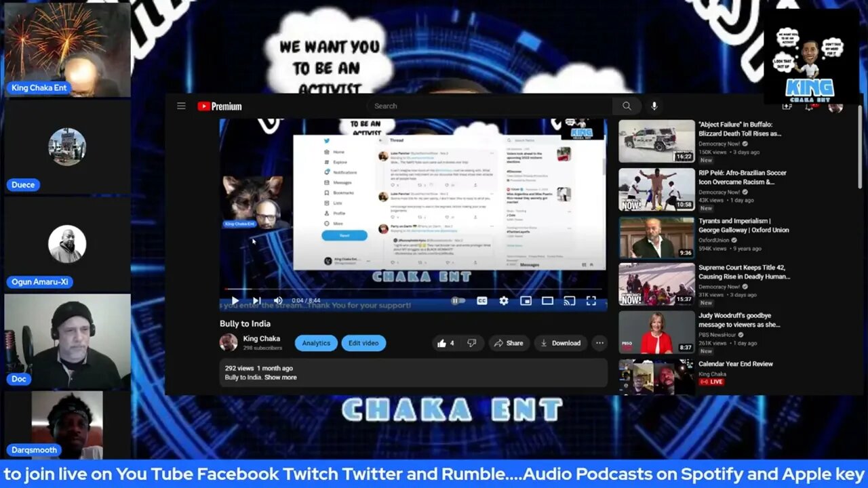Play the Bully to India video

[235, 301]
